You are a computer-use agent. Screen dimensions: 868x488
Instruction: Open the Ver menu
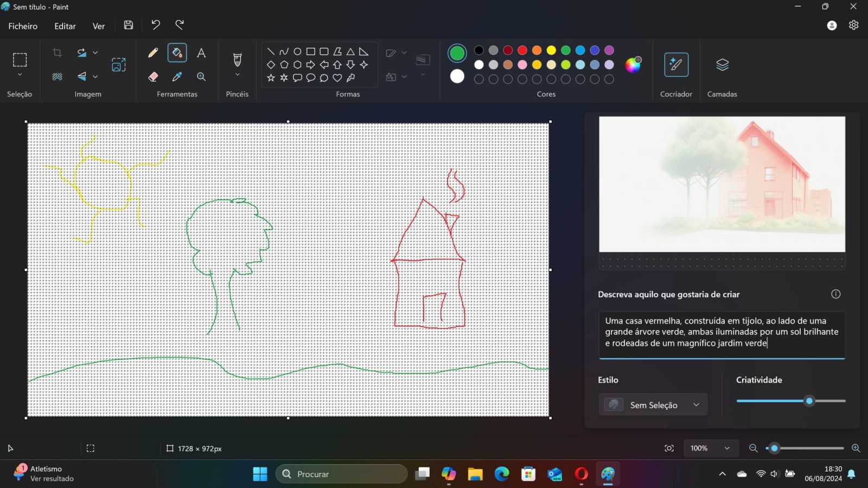pyautogui.click(x=99, y=26)
